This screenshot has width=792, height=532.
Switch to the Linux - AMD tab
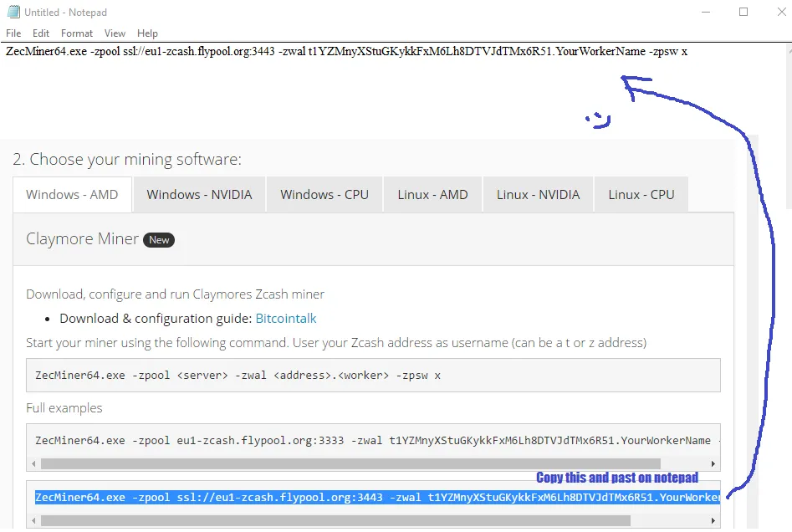coord(433,195)
